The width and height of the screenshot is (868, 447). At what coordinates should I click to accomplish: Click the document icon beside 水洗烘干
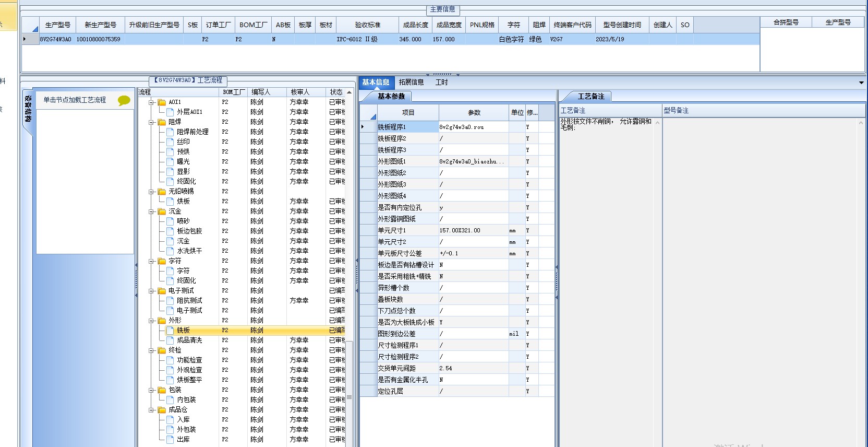[170, 251]
